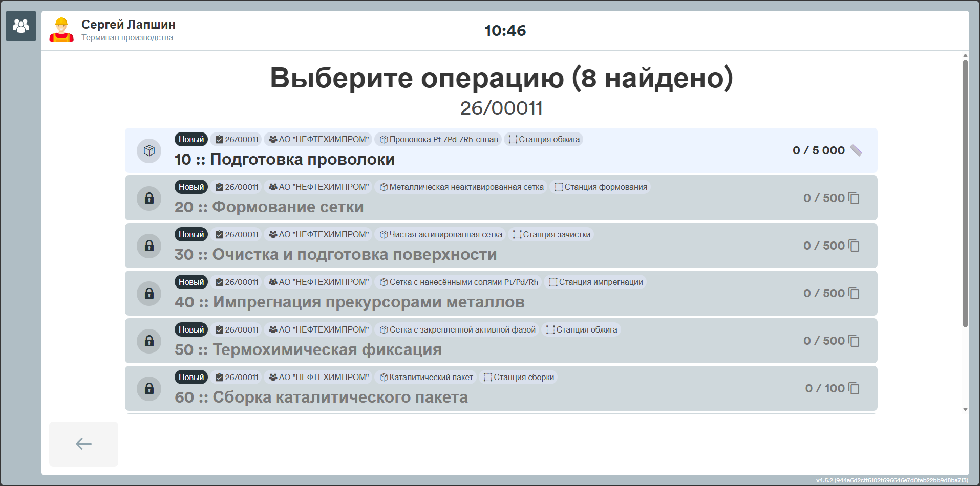Click the 26/00011 order tag on Термохимическая фиксация
This screenshot has width=980, height=486.
(237, 329)
